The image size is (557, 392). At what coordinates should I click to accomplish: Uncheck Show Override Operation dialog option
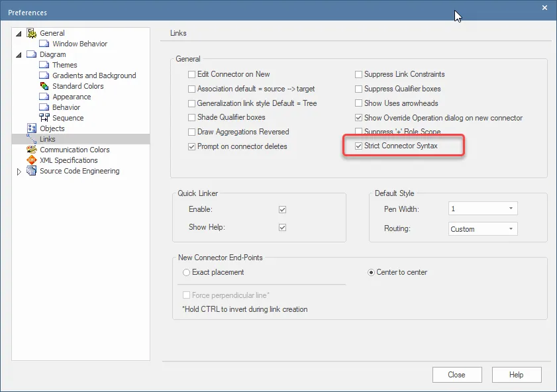(359, 117)
